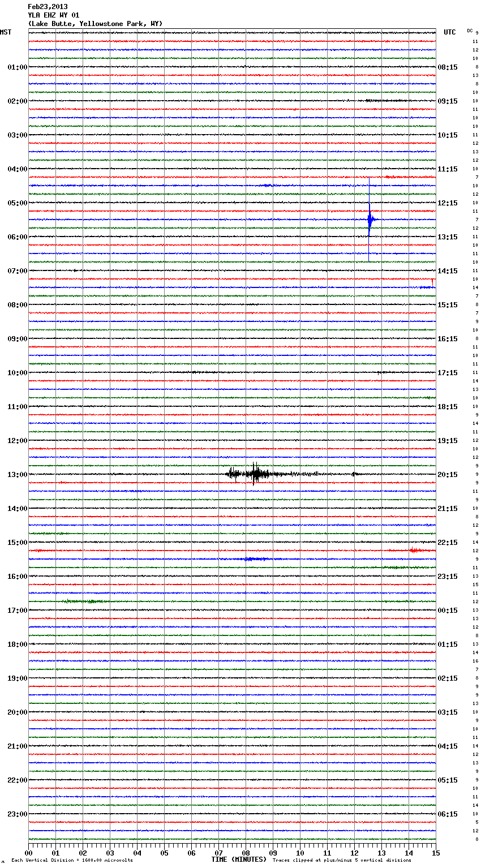Click the 20:15 UTC time label
481x868 pixels.
click(x=448, y=475)
